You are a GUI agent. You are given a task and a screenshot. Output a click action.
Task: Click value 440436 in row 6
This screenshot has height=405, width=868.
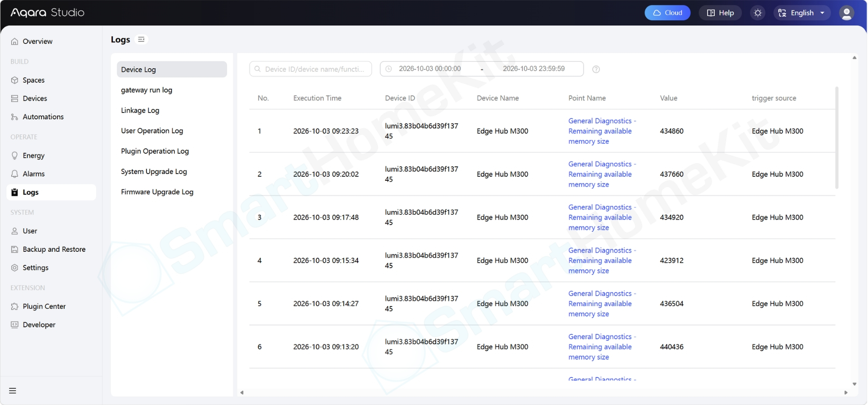672,347
